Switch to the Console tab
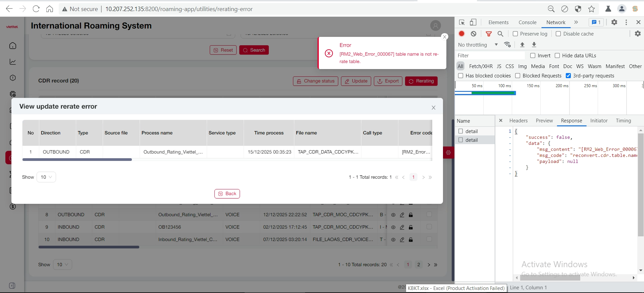 (x=527, y=22)
